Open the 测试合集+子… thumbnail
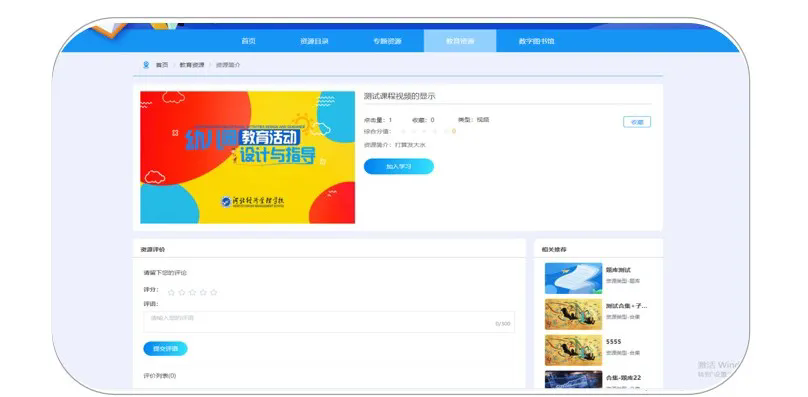Image resolution: width=808 pixels, height=397 pixels. point(573,315)
